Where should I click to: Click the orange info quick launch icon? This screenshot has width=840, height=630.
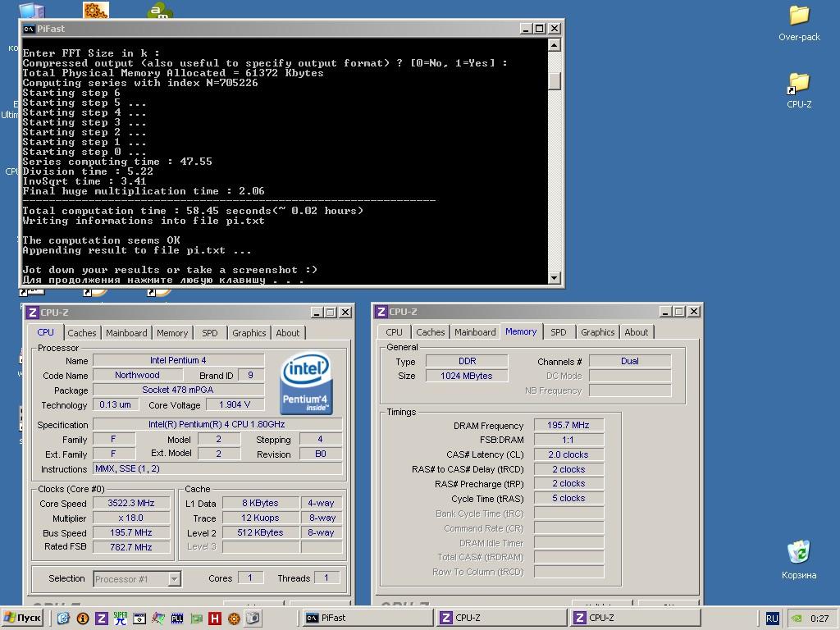point(83,619)
